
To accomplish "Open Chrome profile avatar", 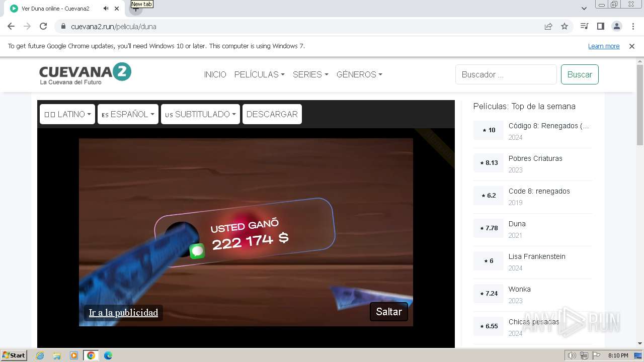I will [616, 26].
